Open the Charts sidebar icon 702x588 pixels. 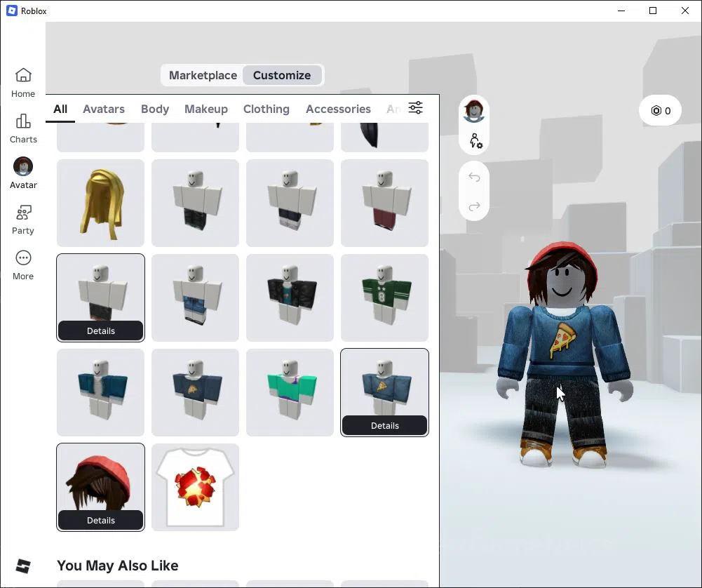[x=23, y=128]
